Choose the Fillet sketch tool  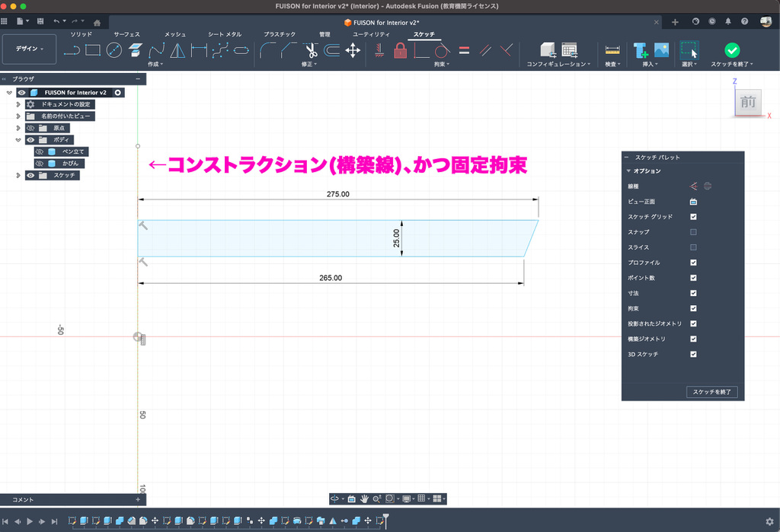tap(268, 50)
